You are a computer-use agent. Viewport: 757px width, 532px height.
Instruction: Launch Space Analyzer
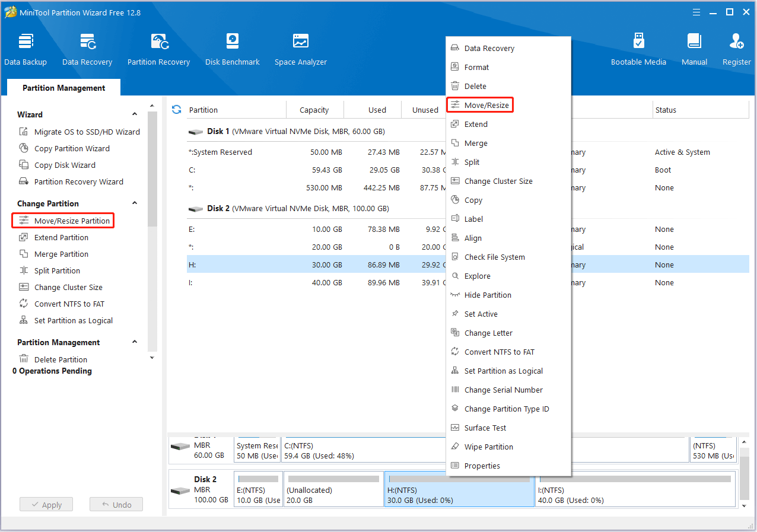pos(301,49)
